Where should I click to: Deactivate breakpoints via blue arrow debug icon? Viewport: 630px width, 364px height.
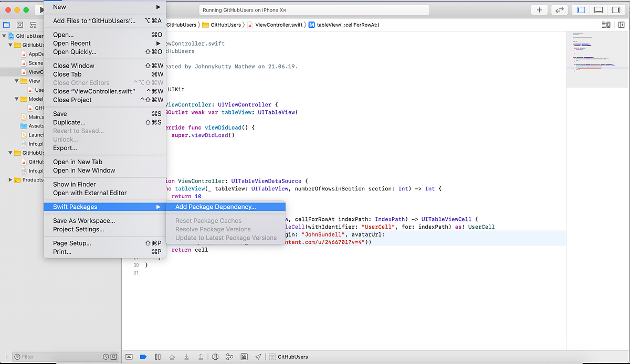point(143,357)
